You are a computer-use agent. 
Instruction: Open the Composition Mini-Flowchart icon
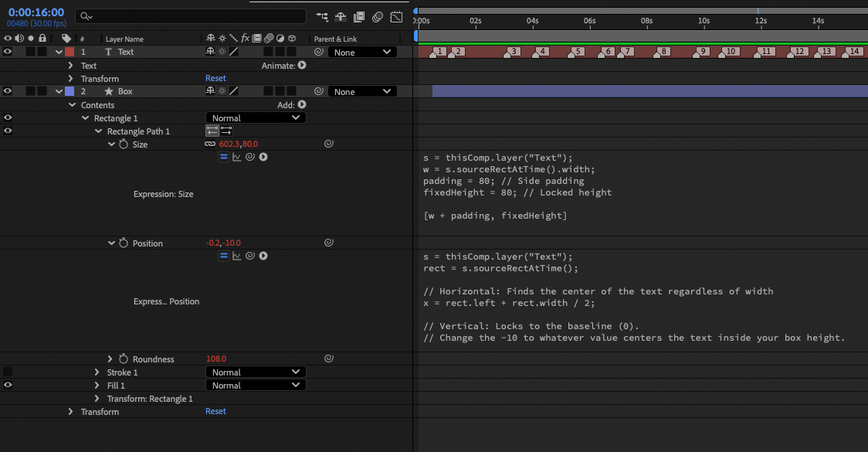(322, 16)
